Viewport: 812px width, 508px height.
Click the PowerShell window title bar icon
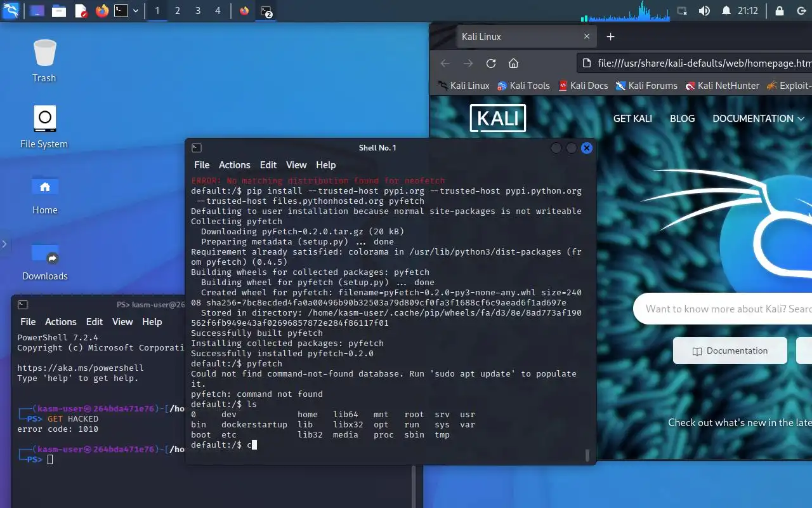(x=22, y=305)
